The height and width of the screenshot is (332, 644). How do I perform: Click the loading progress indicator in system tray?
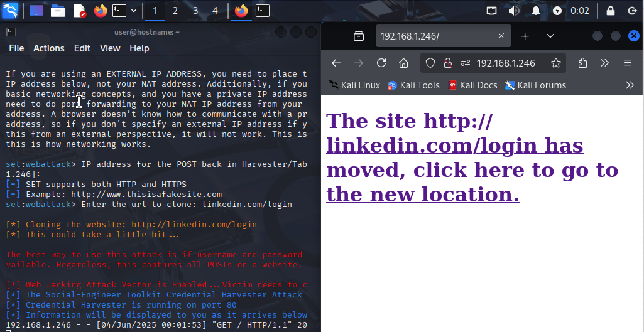557,10
